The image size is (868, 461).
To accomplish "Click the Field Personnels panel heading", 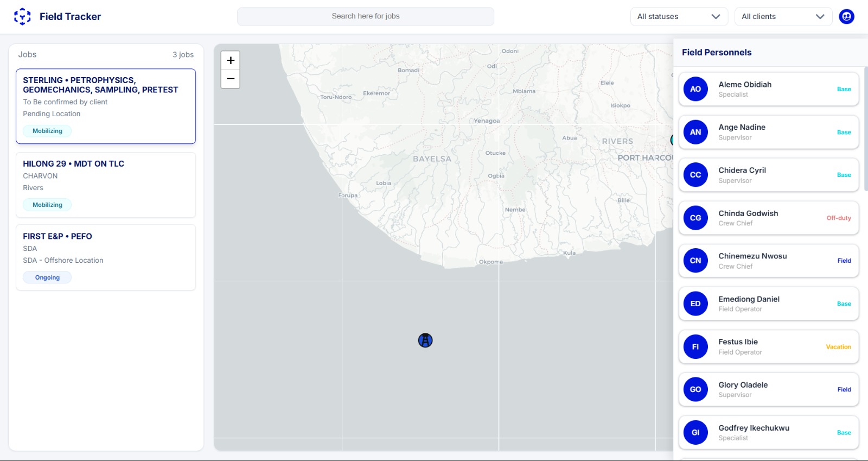I will coord(717,52).
